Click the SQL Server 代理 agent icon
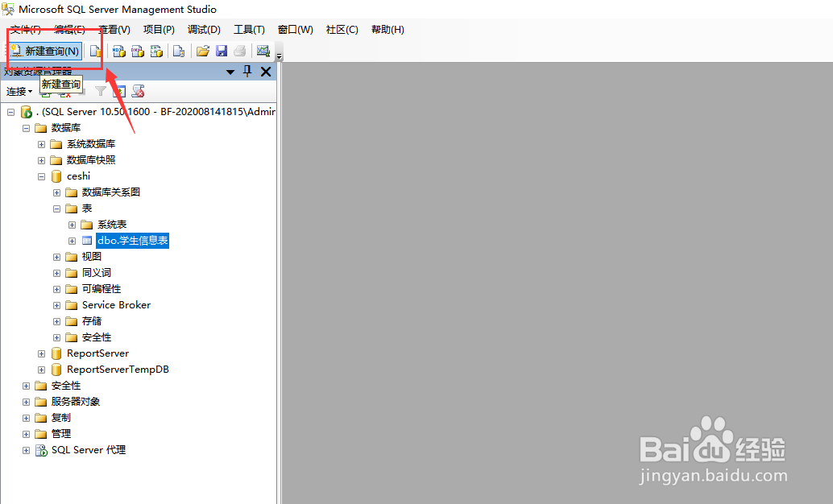The image size is (833, 504). [x=41, y=450]
